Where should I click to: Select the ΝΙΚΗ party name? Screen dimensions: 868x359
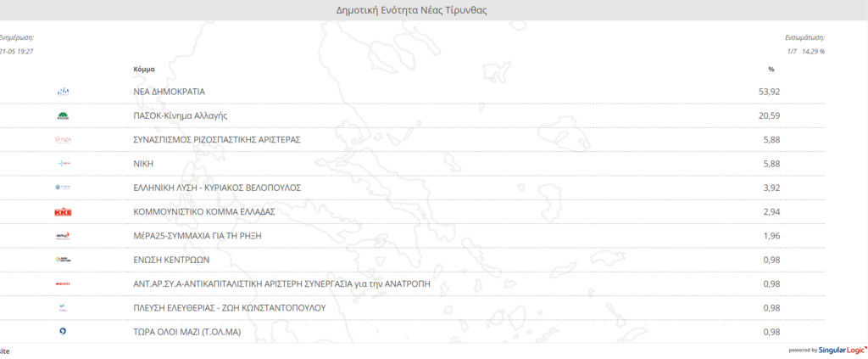pos(142,164)
